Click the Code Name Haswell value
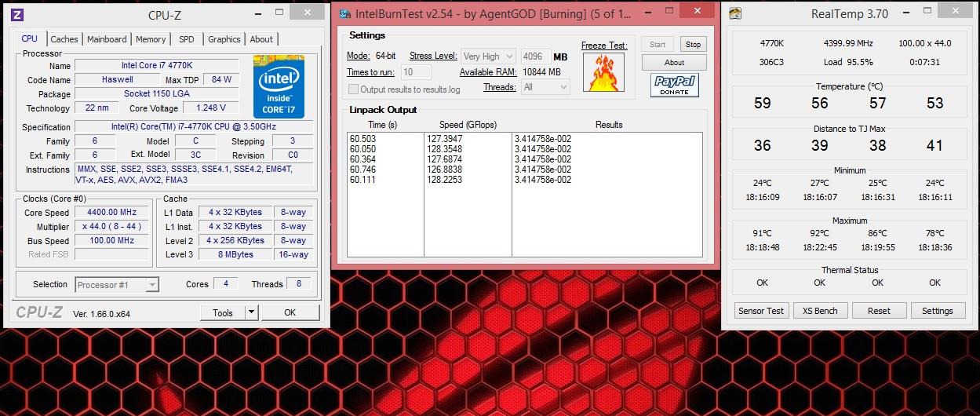 [x=117, y=79]
